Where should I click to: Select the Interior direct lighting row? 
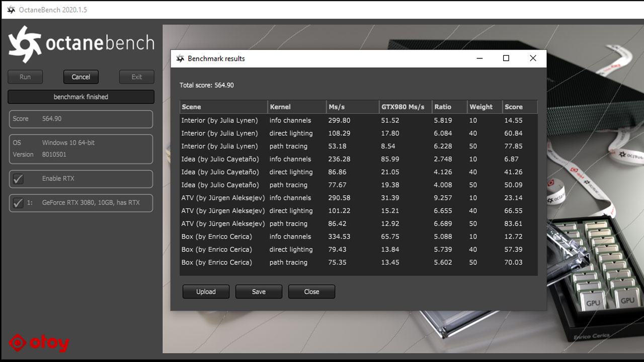coord(359,133)
